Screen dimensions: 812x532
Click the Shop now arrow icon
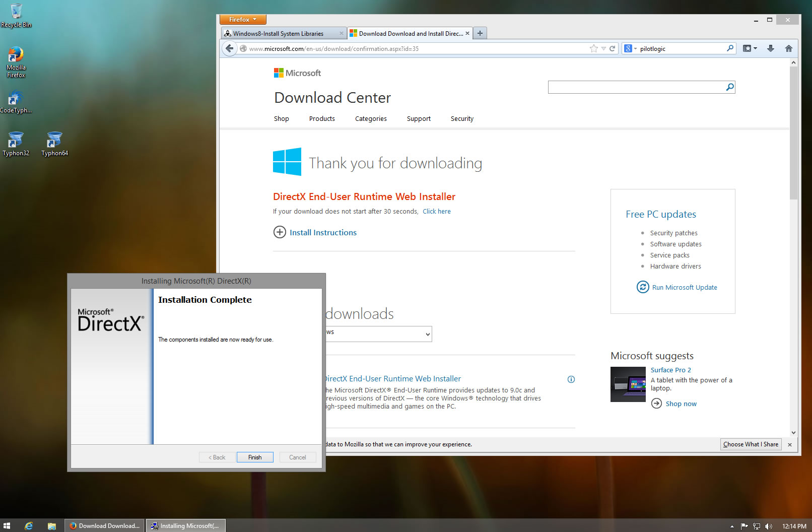coord(656,404)
